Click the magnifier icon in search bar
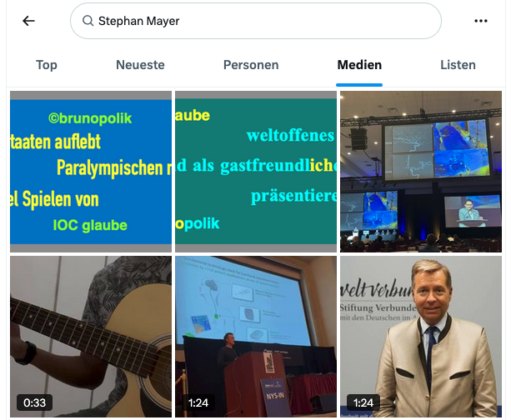 coord(88,21)
